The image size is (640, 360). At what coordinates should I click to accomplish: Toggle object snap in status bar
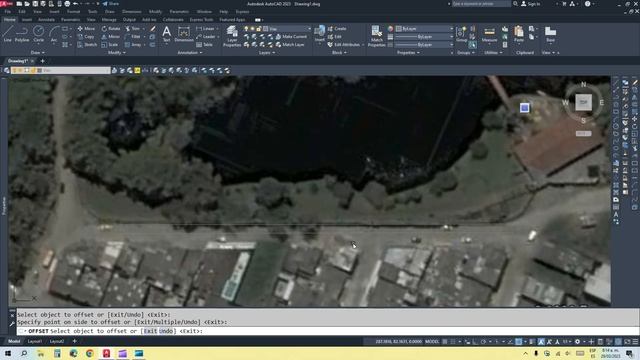click(518, 342)
